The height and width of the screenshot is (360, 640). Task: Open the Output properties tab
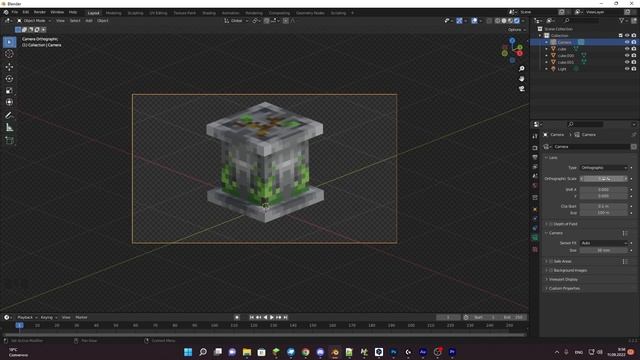click(535, 157)
